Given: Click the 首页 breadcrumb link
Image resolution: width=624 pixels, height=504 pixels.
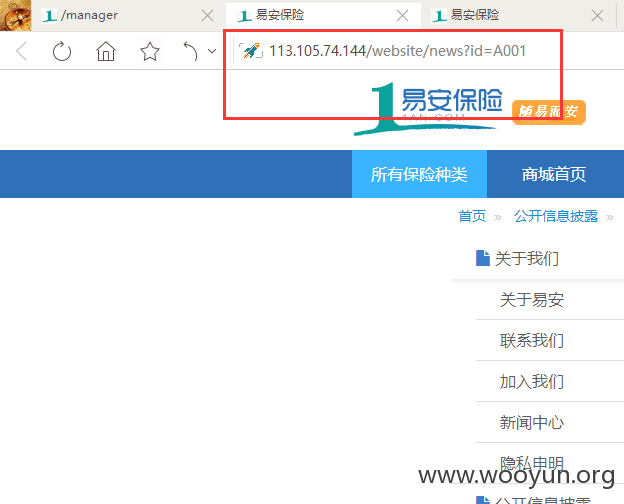Looking at the screenshot, I should (472, 216).
